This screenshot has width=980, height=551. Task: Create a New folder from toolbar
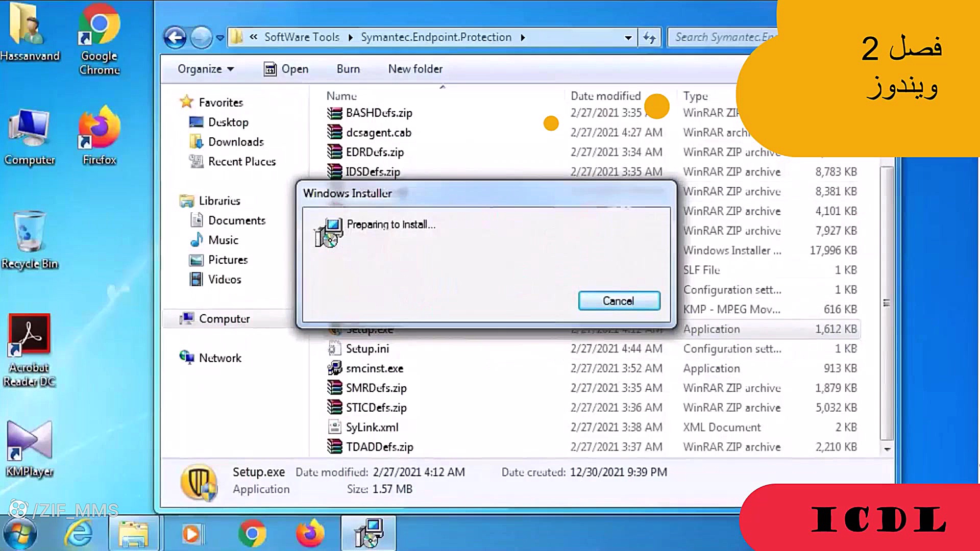tap(415, 69)
